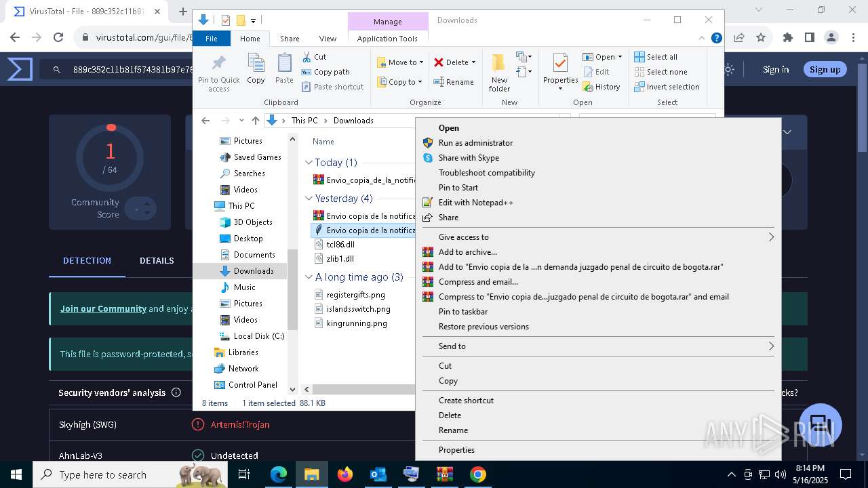Click Pin to Quick access icon

[218, 73]
